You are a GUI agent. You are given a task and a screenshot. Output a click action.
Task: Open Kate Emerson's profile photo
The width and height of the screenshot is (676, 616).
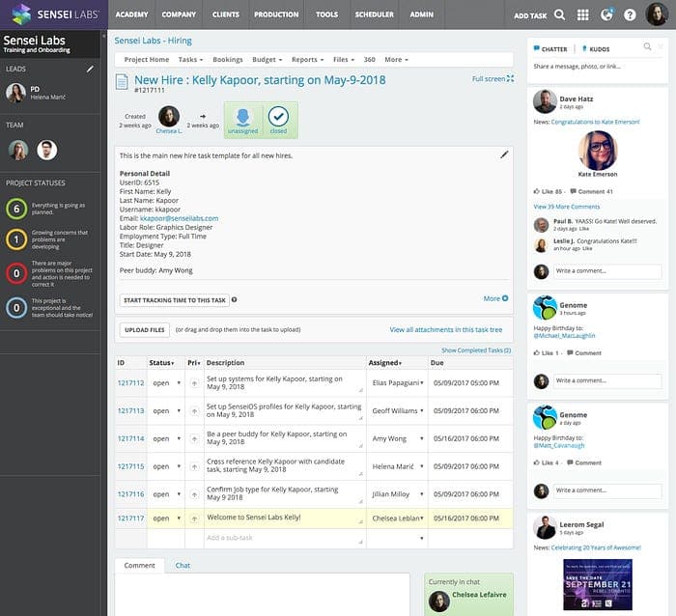click(x=598, y=151)
